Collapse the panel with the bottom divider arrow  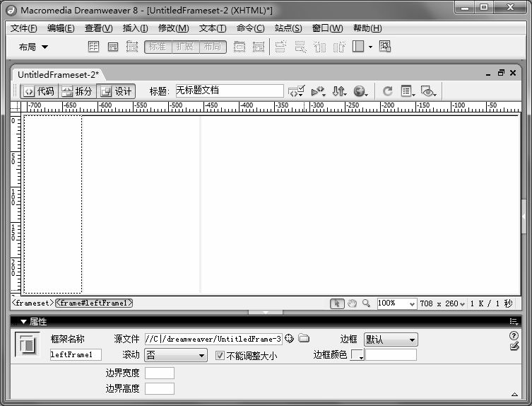coord(266,312)
